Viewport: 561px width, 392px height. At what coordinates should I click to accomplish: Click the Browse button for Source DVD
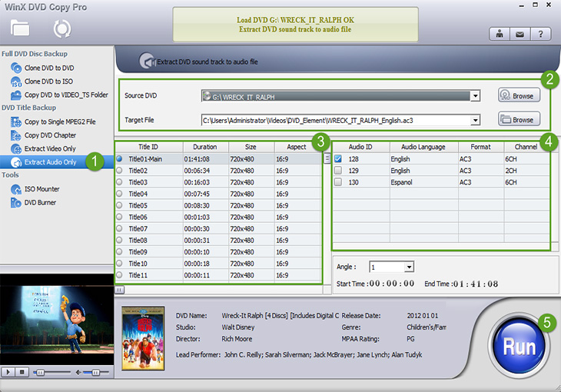(519, 95)
